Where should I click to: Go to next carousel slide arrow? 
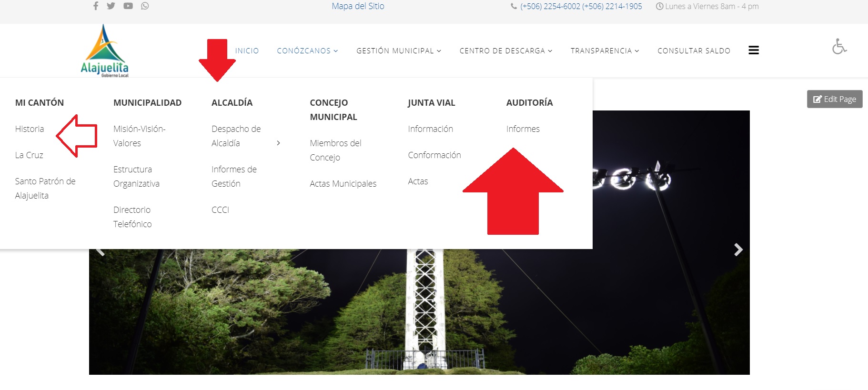pos(738,250)
